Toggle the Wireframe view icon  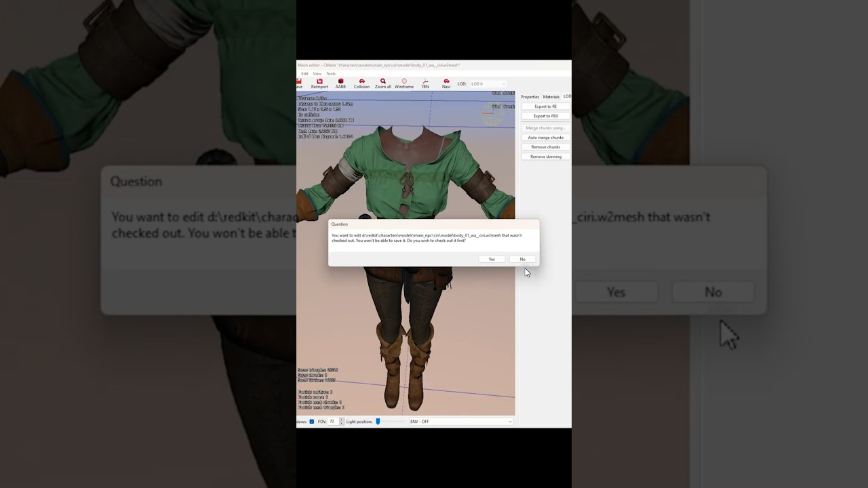(404, 83)
